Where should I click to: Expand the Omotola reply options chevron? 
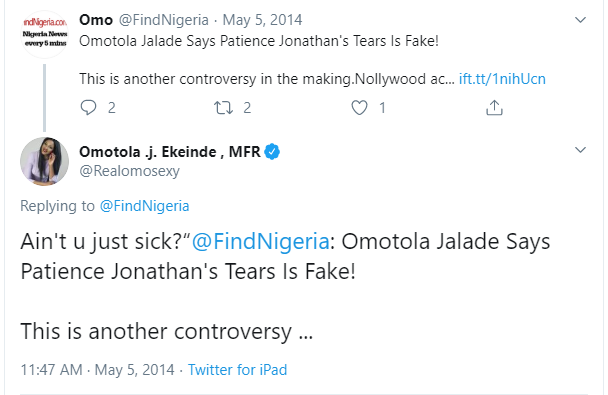pyautogui.click(x=580, y=150)
